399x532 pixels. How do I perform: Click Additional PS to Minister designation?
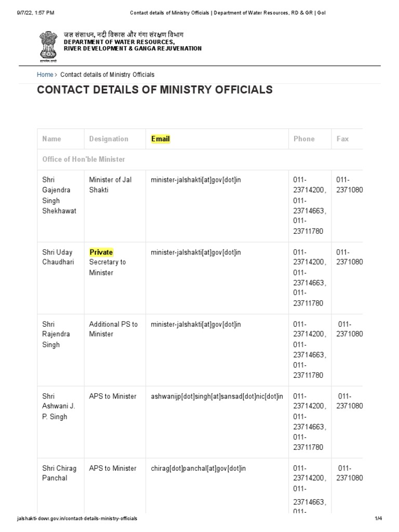[x=113, y=329]
